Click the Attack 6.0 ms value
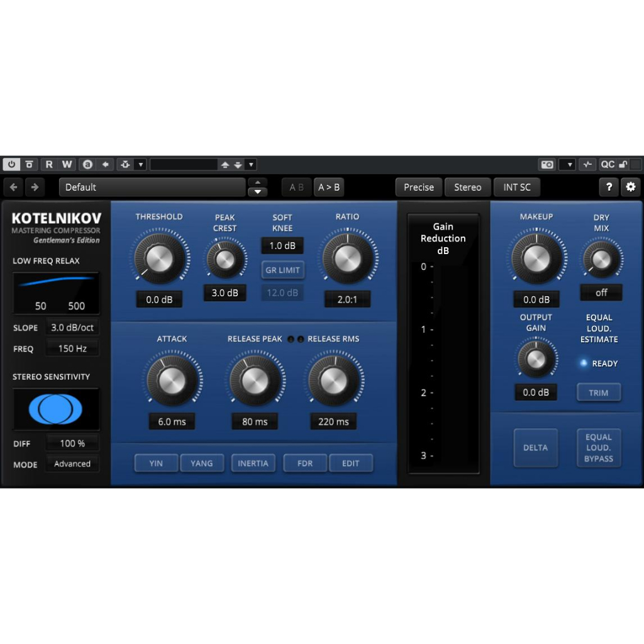The width and height of the screenshot is (644, 644). tap(172, 421)
